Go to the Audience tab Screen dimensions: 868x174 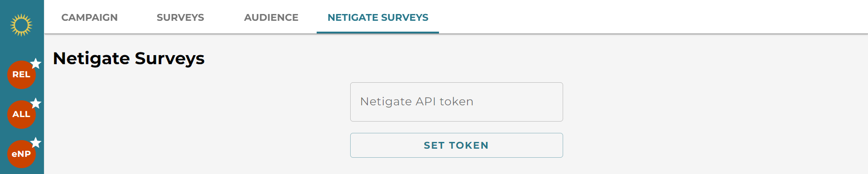tap(271, 17)
